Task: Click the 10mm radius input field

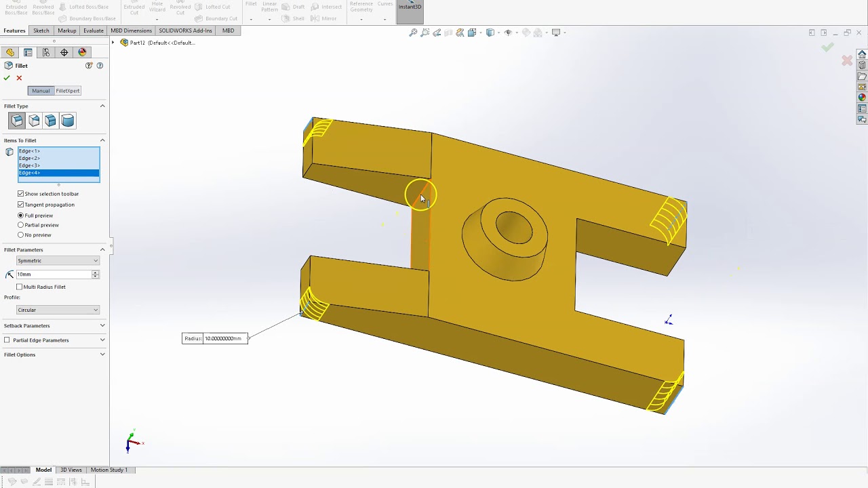Action: click(54, 274)
